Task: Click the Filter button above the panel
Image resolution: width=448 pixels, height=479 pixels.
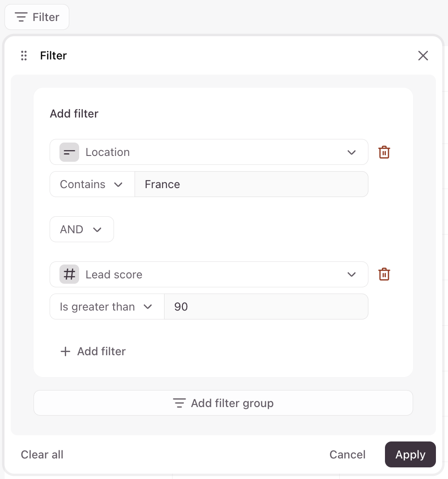Action: coord(37,17)
